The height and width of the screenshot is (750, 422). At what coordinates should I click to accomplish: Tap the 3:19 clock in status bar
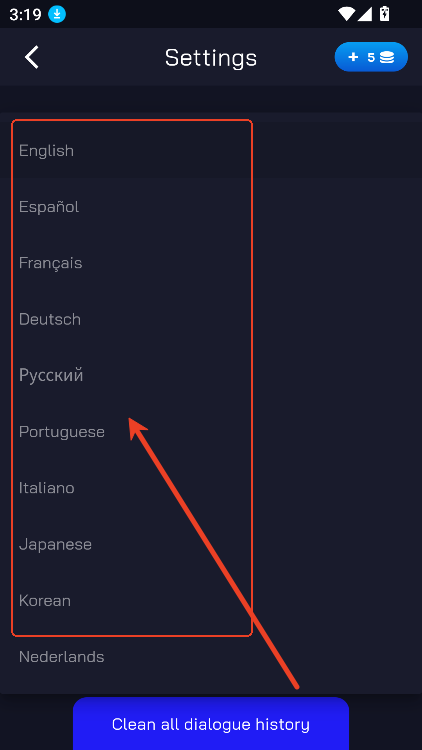(25, 15)
